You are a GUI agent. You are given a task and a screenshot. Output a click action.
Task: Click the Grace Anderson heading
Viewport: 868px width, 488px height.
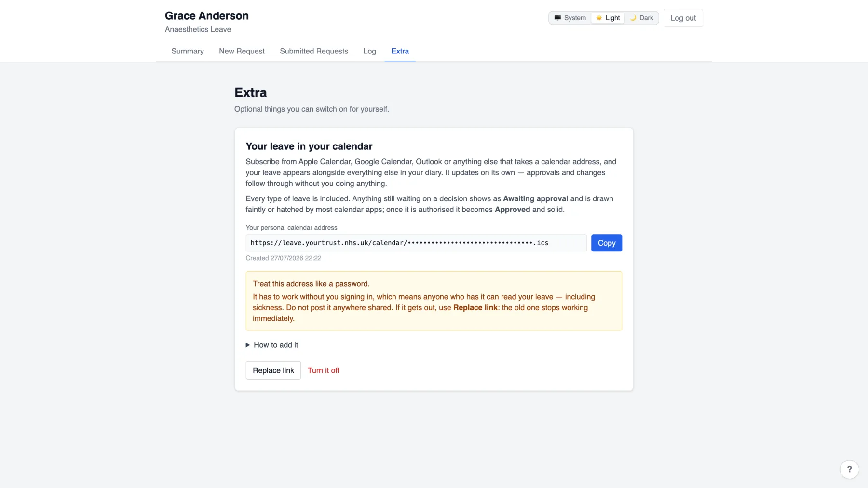207,16
